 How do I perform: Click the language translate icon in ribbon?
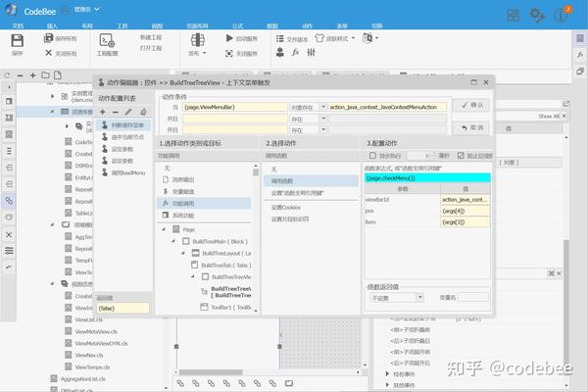point(367,38)
